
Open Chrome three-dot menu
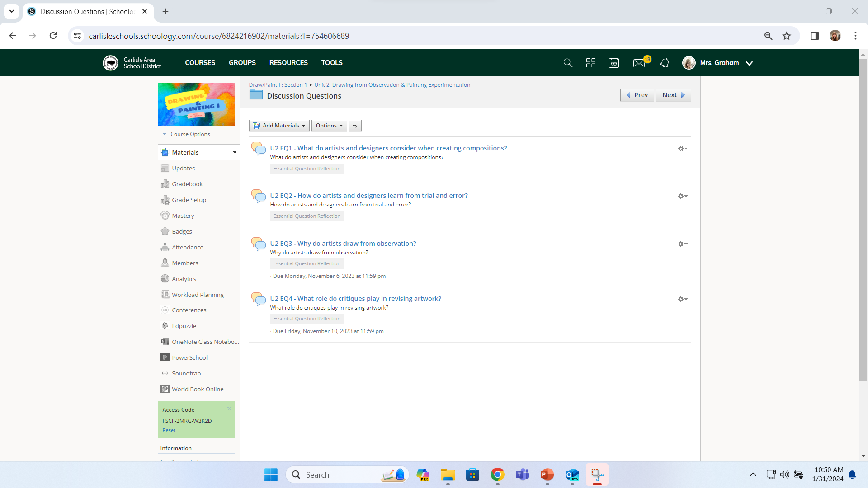[855, 36]
